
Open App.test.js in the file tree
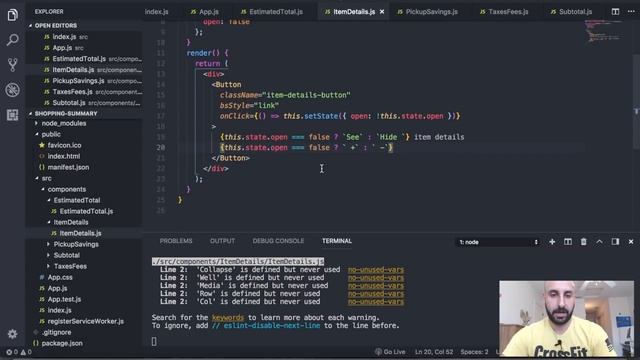click(x=64, y=300)
